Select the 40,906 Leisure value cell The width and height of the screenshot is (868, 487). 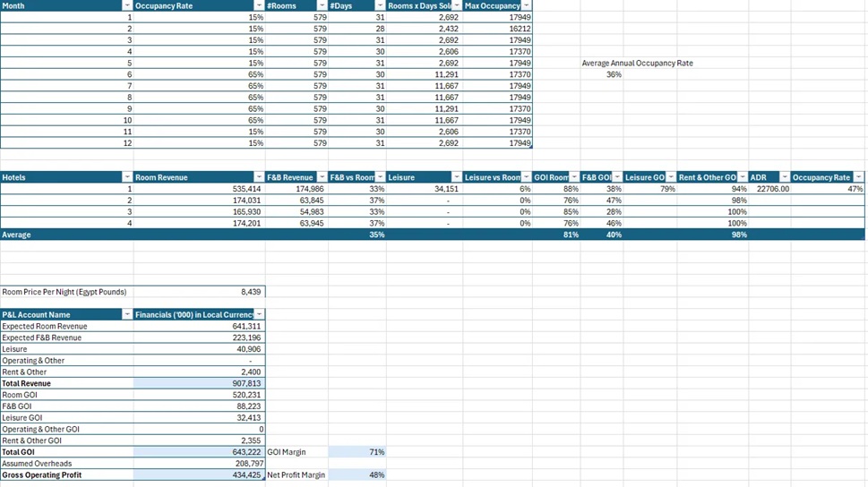pyautogui.click(x=199, y=349)
